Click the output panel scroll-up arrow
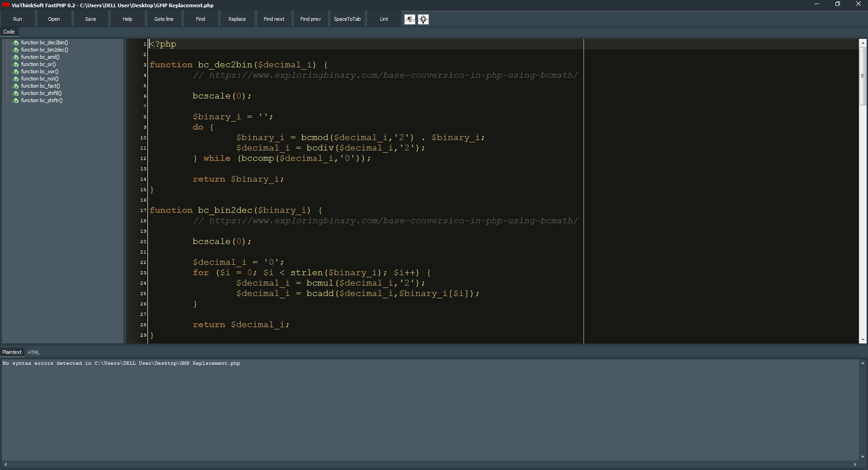The height and width of the screenshot is (470, 868). coord(863,363)
